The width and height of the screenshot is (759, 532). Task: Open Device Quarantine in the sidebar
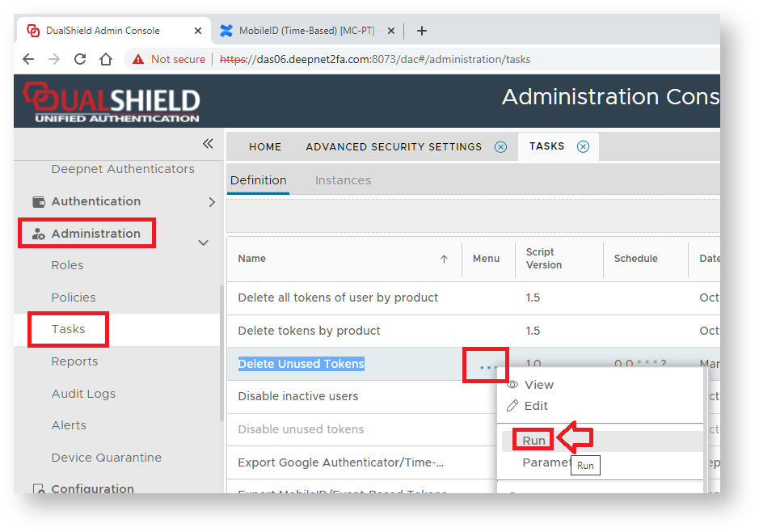107,458
